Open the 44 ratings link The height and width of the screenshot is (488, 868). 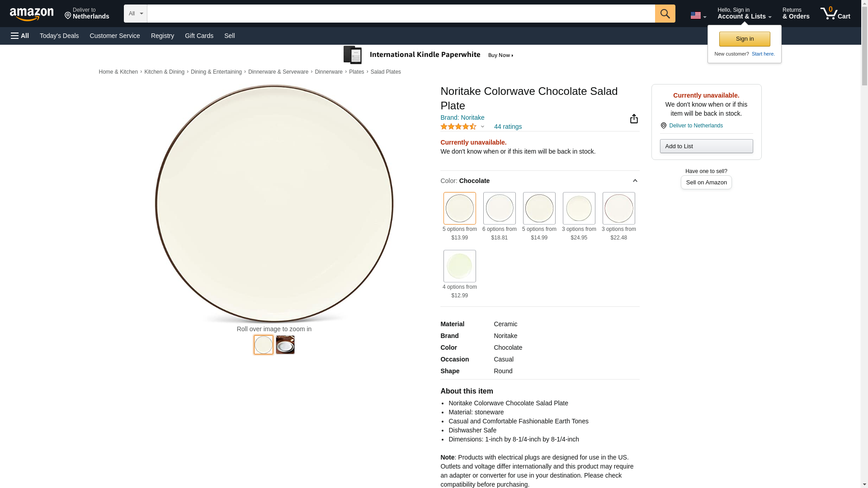[x=508, y=127]
